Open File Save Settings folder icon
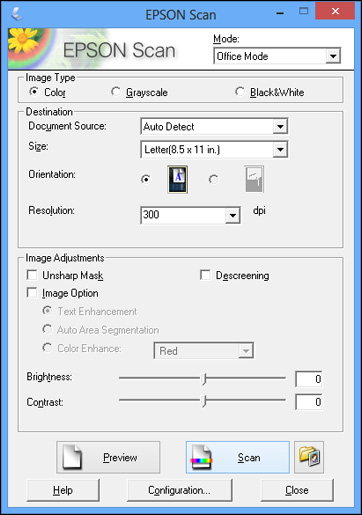 [x=309, y=457]
